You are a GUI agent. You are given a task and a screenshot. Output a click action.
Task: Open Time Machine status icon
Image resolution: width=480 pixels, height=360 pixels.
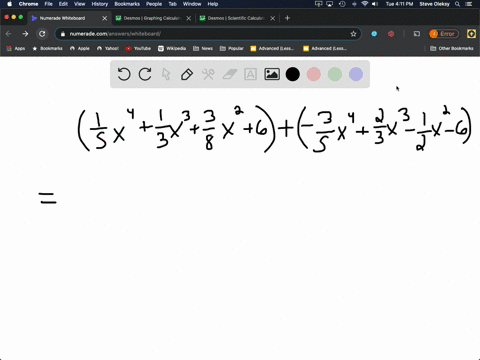coord(342,4)
